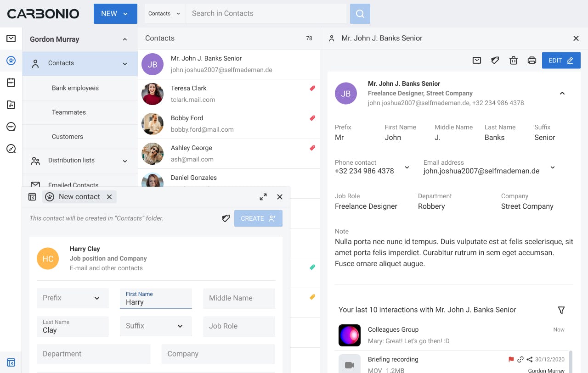
Task: Open the board layout icon left of New contact
Action: (x=32, y=197)
